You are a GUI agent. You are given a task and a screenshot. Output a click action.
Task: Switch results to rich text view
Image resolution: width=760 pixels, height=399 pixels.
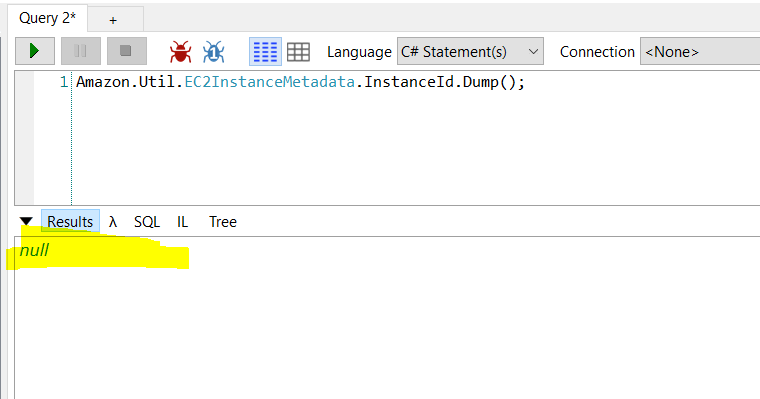(265, 51)
